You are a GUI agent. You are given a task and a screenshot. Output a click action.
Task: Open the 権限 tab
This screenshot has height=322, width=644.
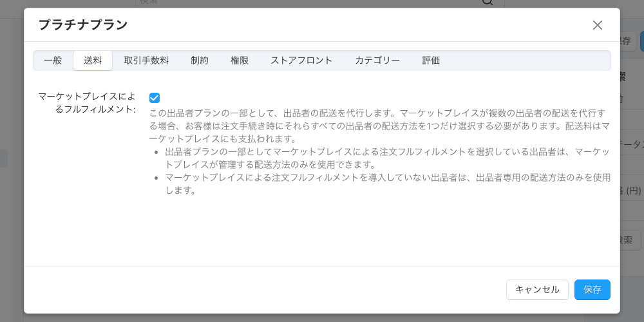click(x=240, y=61)
